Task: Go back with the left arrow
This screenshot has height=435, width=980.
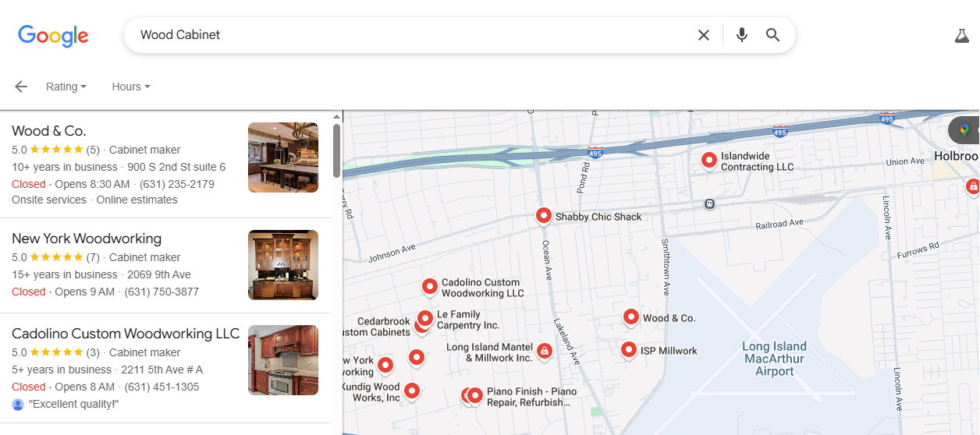Action: click(21, 87)
